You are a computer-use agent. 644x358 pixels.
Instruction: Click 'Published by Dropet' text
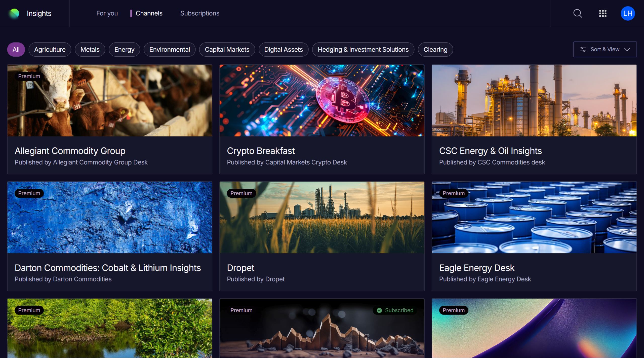(256, 279)
